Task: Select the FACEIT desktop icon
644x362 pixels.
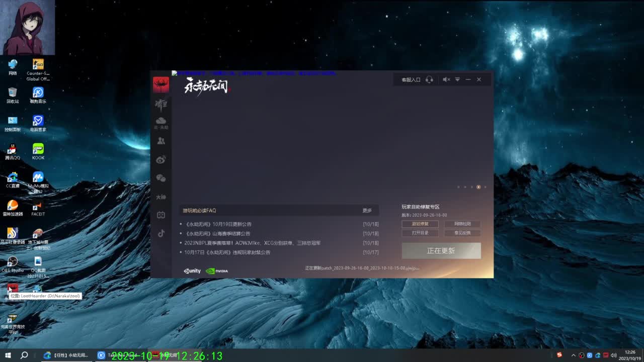Action: 38,208
